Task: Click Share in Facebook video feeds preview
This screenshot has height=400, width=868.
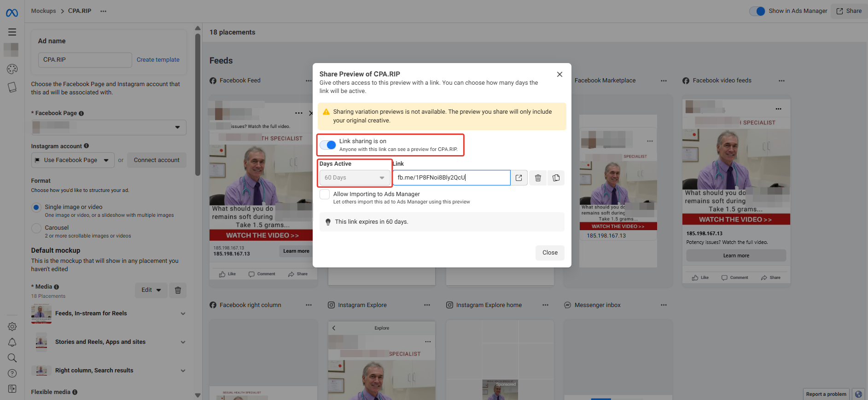Action: pos(771,278)
